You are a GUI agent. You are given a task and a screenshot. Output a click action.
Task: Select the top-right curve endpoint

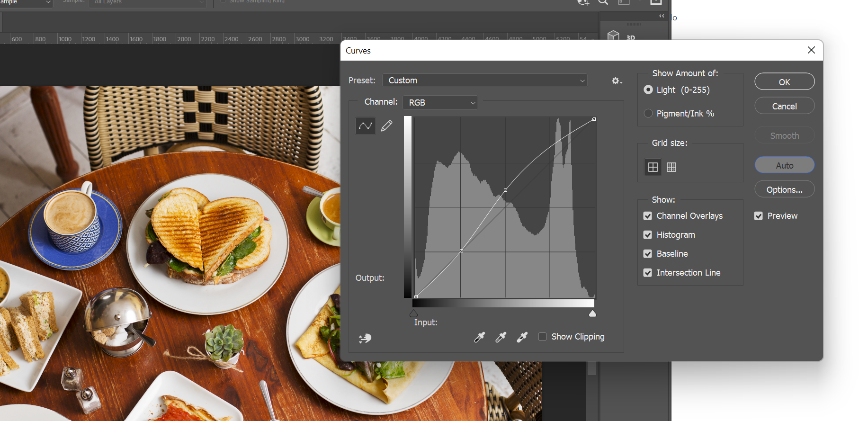click(x=594, y=119)
